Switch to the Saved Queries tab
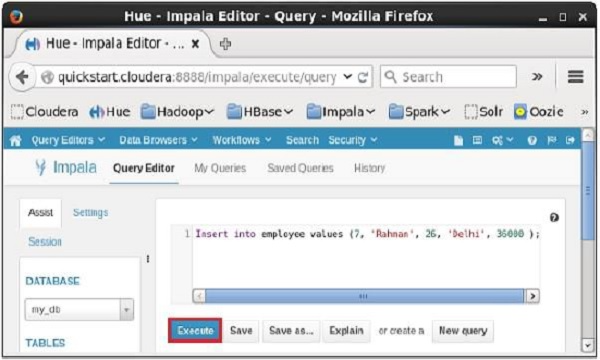Image resolution: width=600 pixels, height=360 pixels. click(300, 168)
